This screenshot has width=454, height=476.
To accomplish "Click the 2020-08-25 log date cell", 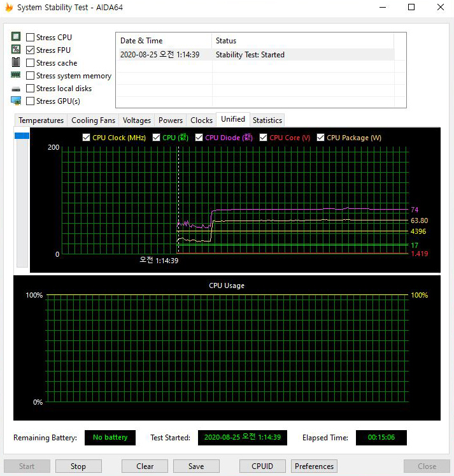I will (160, 55).
